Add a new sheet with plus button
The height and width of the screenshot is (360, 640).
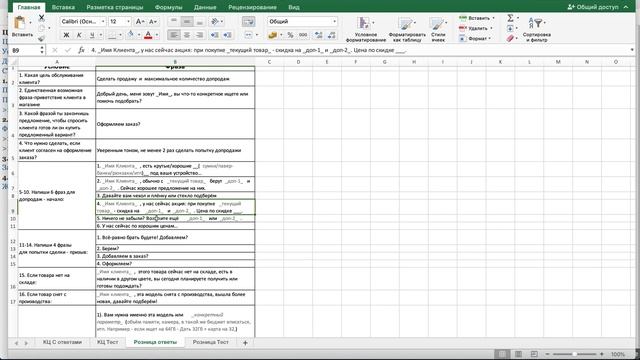(x=245, y=343)
